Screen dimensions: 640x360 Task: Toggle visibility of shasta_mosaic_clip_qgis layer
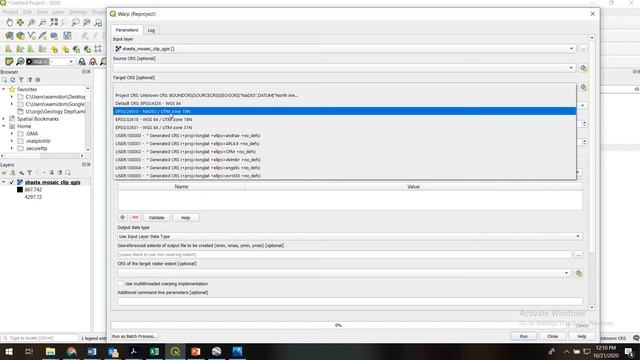coord(12,182)
